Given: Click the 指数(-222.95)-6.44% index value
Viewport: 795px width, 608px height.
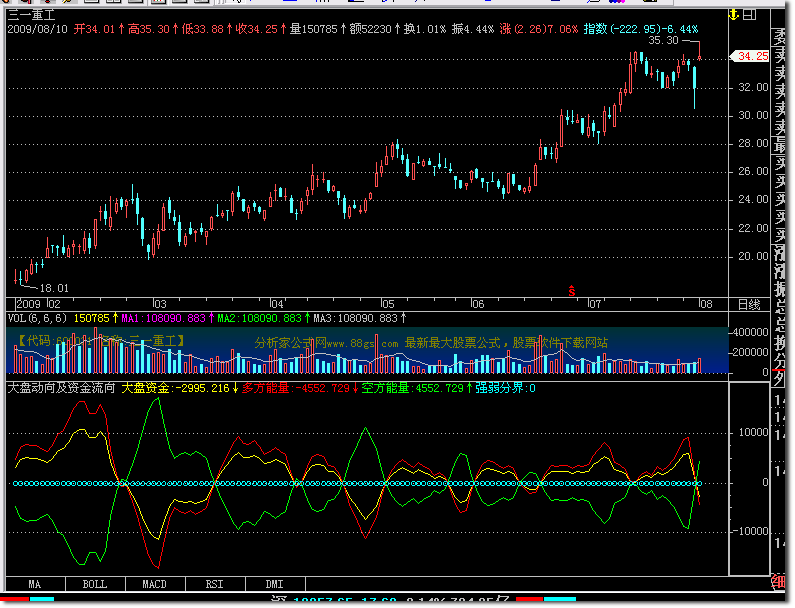Looking at the screenshot, I should tap(640, 29).
